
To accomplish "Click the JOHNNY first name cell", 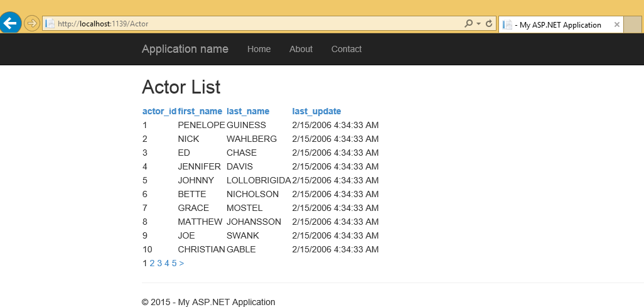I will (196, 180).
